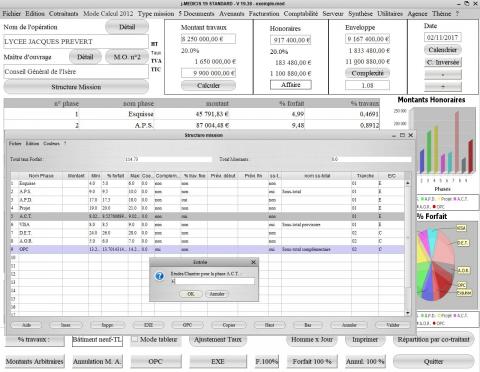Image resolution: width=480 pixels, height=372 pixels.
Task: Open the Facturation menu
Action: pyautogui.click(x=264, y=14)
